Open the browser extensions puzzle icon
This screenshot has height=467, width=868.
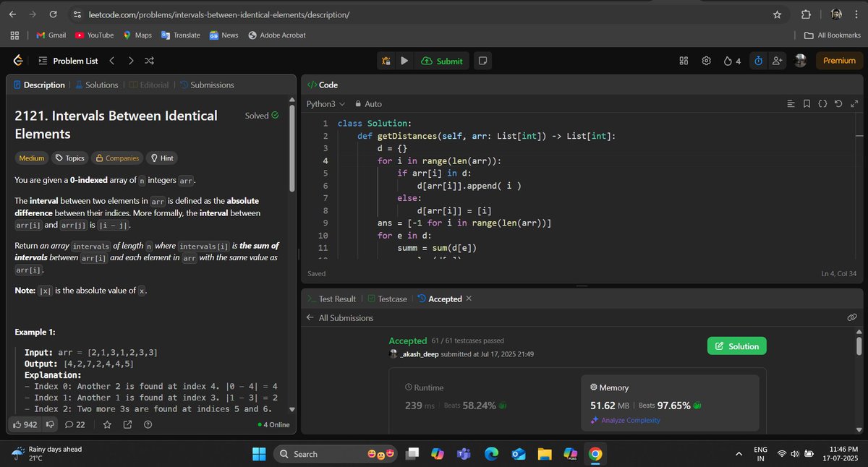[807, 14]
